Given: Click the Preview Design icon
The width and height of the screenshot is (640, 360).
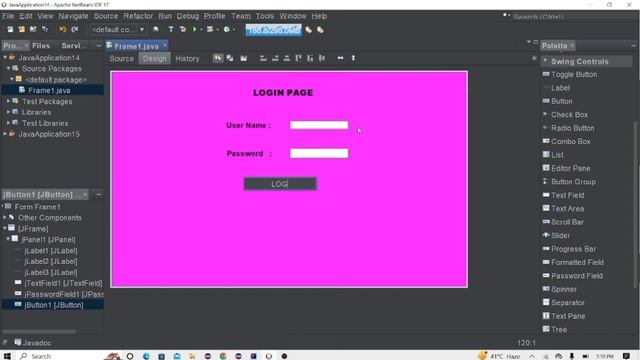Looking at the screenshot, I should pos(244,58).
